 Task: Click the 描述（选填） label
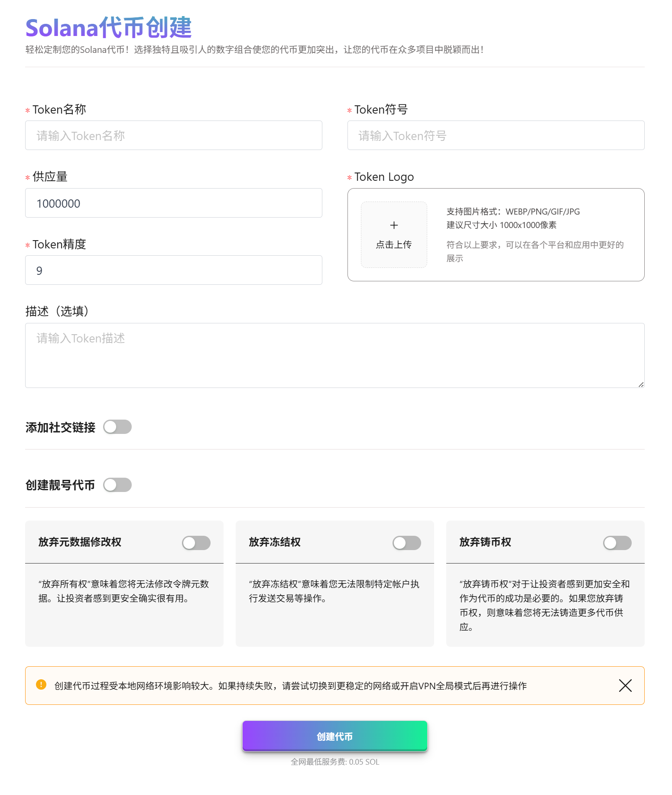(x=57, y=311)
